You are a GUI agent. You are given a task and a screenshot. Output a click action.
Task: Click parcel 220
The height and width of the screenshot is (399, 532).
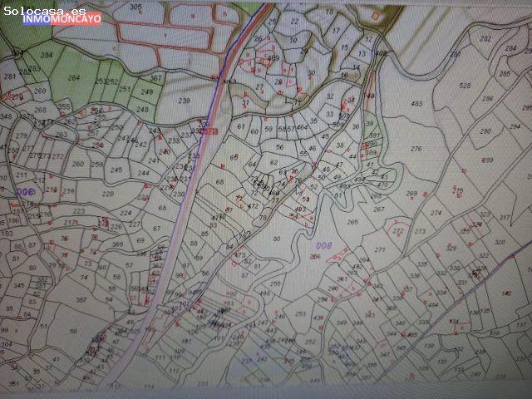(x=108, y=194)
